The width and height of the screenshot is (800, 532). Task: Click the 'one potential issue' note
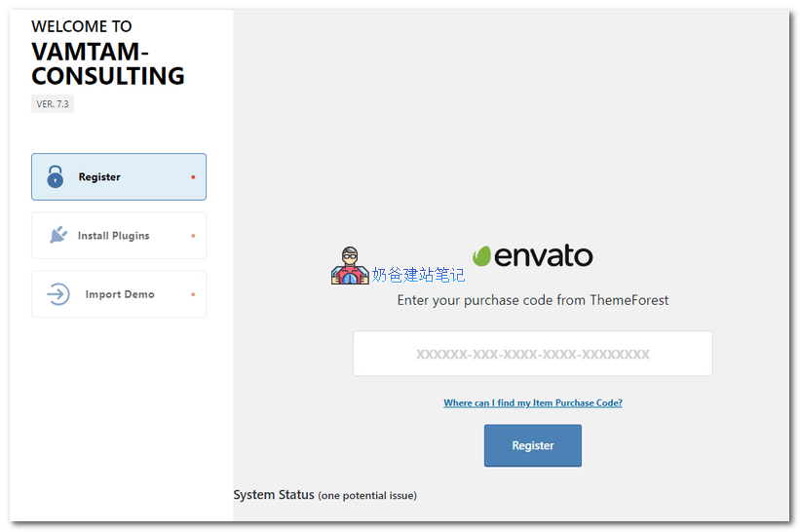[367, 496]
